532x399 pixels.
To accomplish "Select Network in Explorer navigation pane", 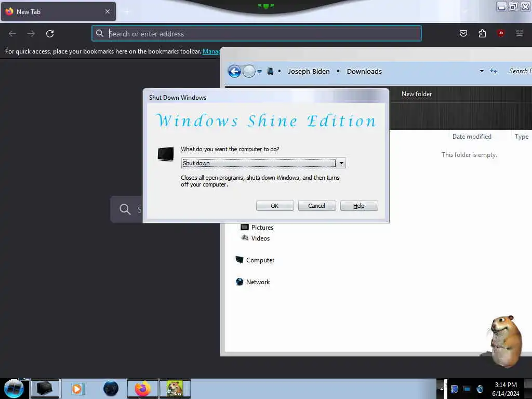I will pyautogui.click(x=253, y=282).
